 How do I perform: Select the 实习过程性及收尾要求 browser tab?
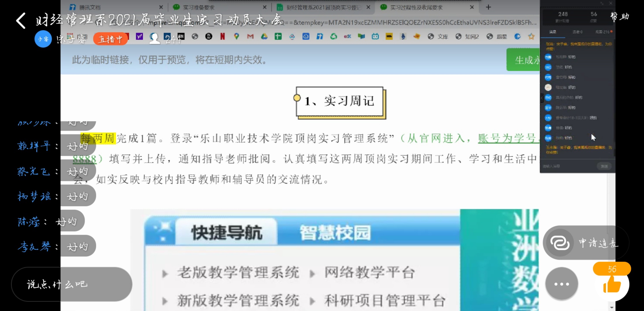click(426, 7)
